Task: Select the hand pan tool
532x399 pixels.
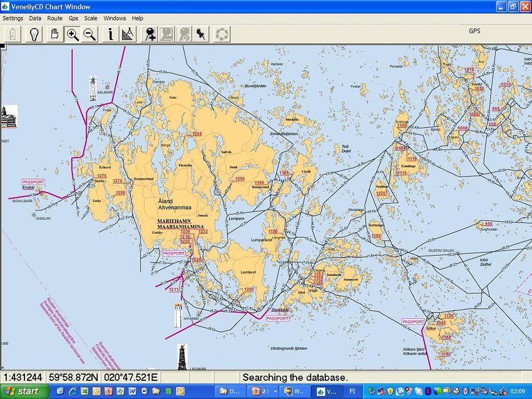Action: (x=54, y=34)
